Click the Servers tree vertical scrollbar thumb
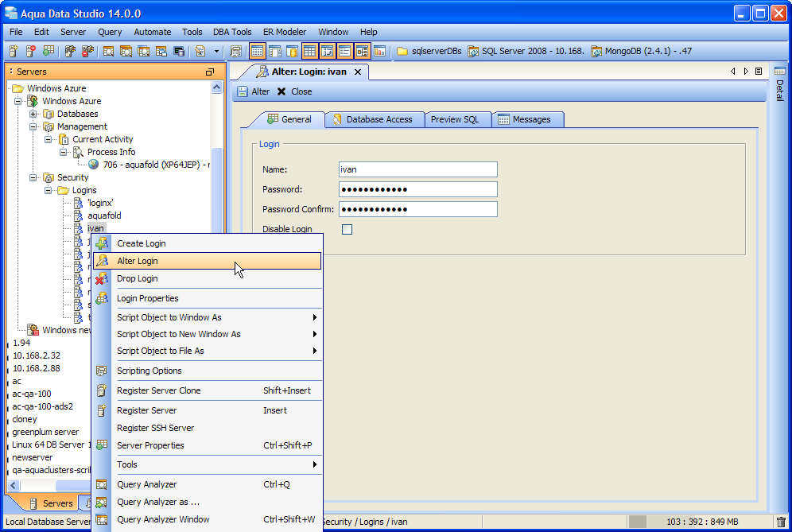 click(217, 189)
